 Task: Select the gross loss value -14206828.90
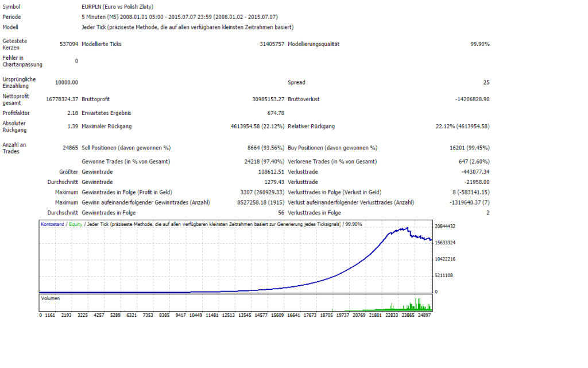point(472,99)
